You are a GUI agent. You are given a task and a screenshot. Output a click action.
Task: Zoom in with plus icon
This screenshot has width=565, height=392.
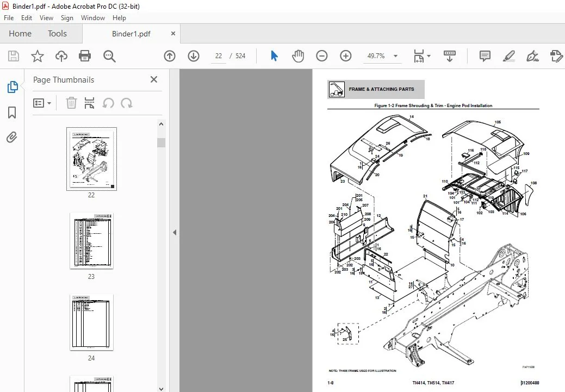(x=345, y=56)
